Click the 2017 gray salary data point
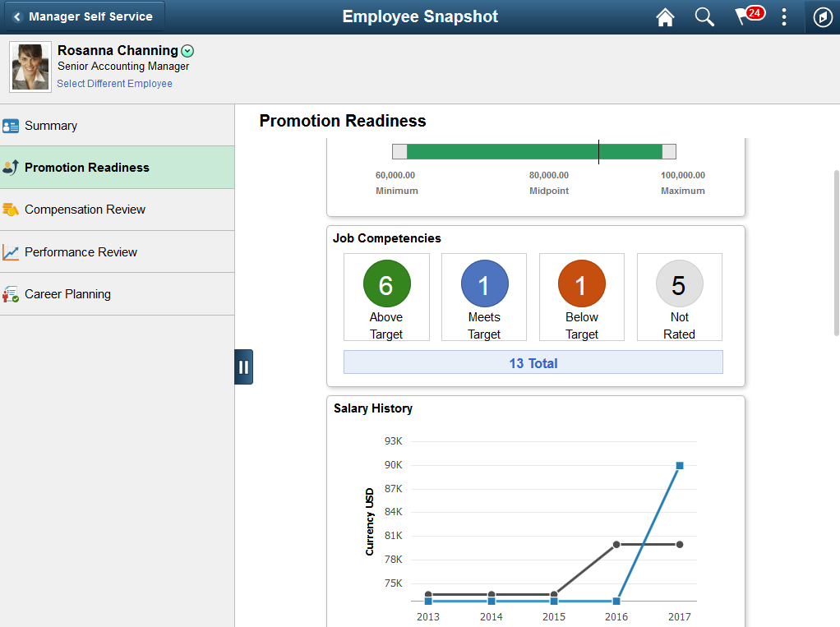Viewport: 840px width, 627px height. pyautogui.click(x=679, y=545)
